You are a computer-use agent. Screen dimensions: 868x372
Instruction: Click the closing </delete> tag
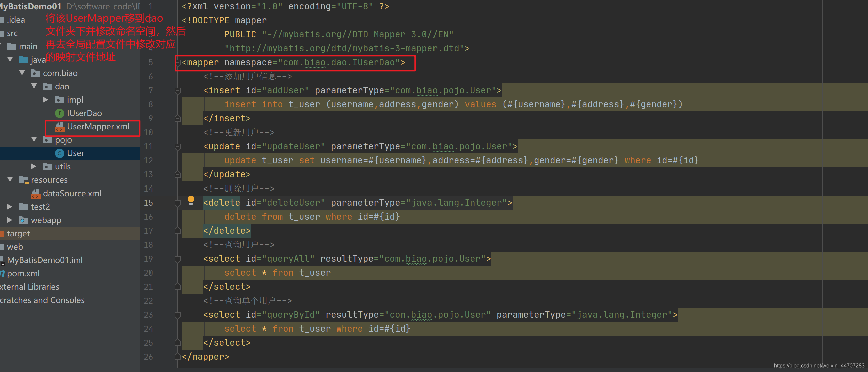coord(227,231)
